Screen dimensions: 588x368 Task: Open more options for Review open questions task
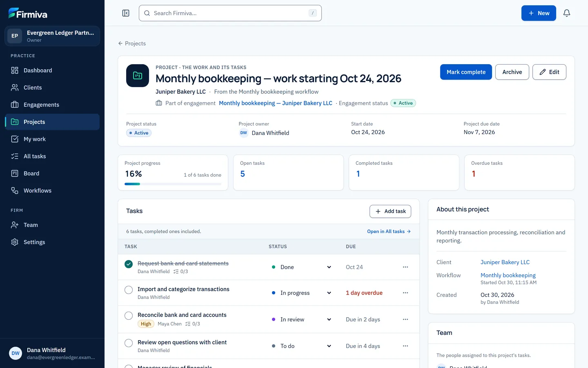point(405,346)
